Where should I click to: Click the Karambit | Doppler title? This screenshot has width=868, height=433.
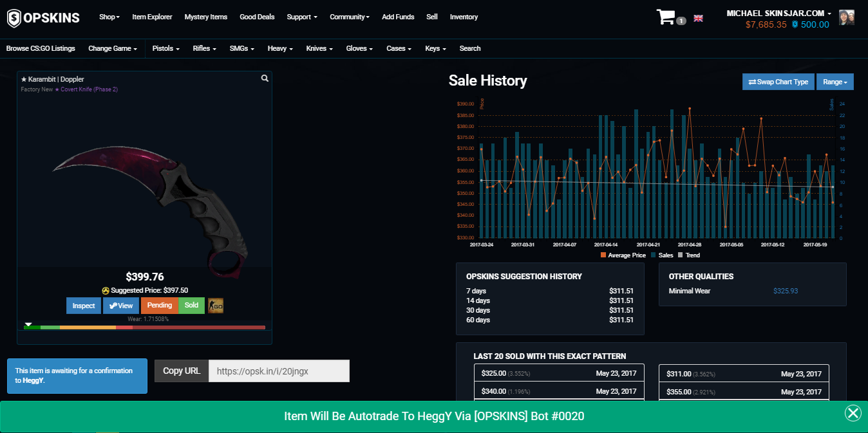[x=57, y=79]
